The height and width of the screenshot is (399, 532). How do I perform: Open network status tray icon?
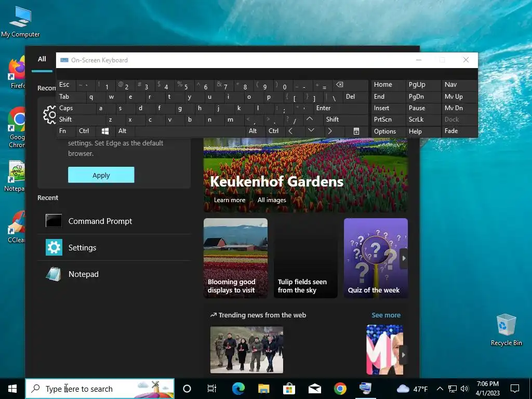[x=453, y=389]
